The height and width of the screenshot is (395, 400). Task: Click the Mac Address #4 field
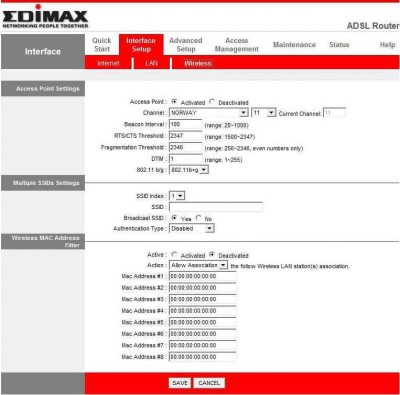pyautogui.click(x=203, y=311)
